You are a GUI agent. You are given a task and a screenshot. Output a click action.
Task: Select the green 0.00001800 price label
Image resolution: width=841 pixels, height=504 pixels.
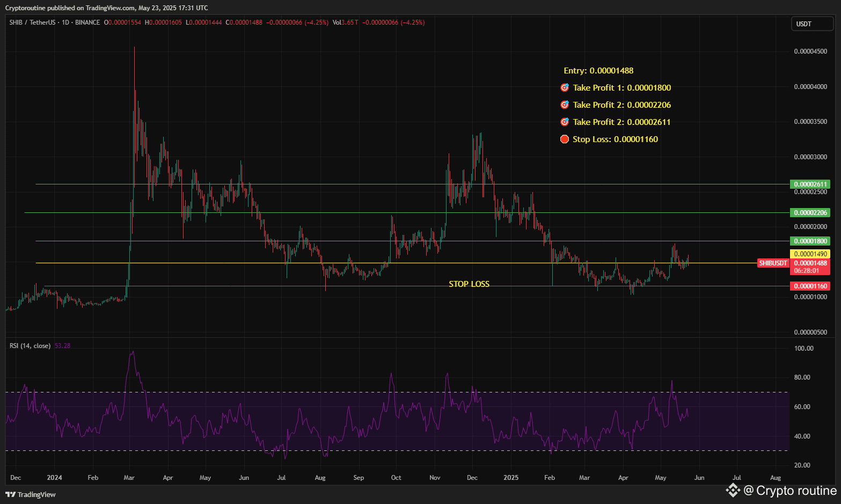pos(810,241)
